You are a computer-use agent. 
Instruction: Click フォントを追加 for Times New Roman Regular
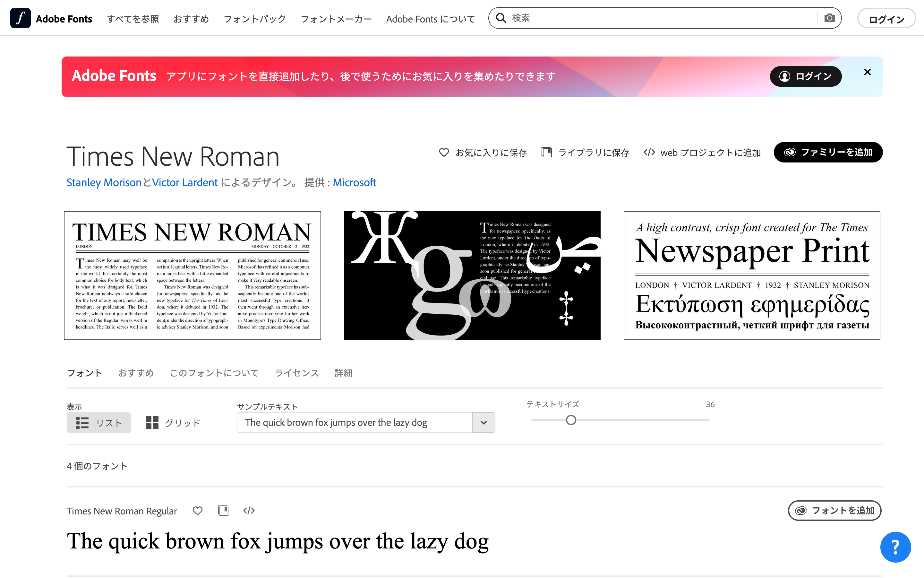[x=835, y=511]
